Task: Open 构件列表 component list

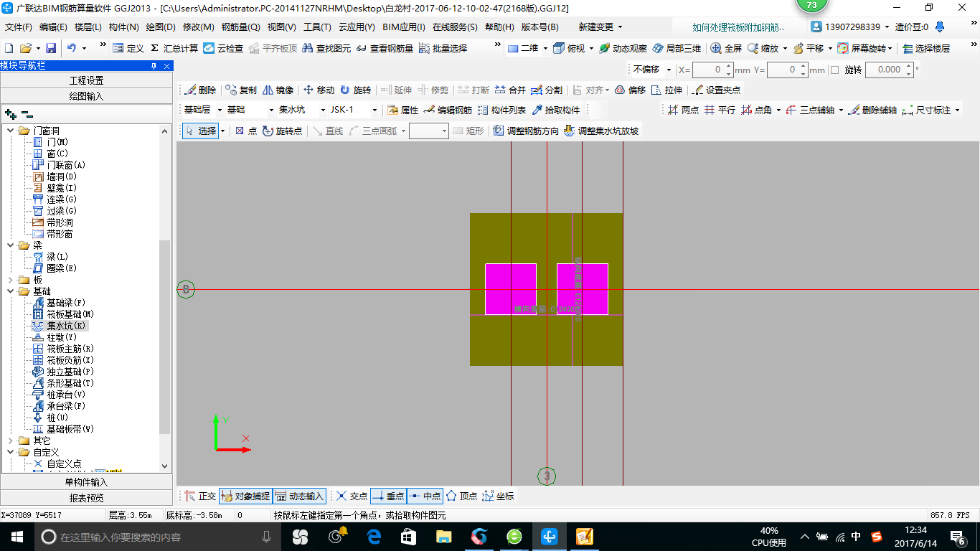Action: (502, 110)
